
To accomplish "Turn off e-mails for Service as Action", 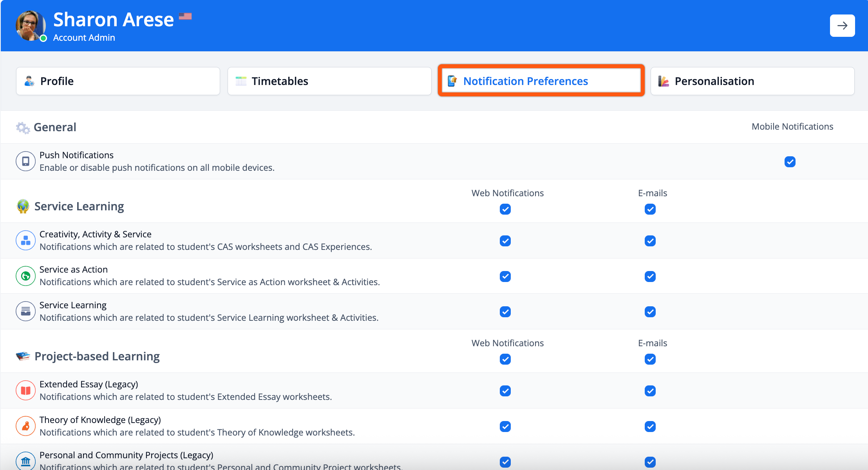I will click(650, 277).
